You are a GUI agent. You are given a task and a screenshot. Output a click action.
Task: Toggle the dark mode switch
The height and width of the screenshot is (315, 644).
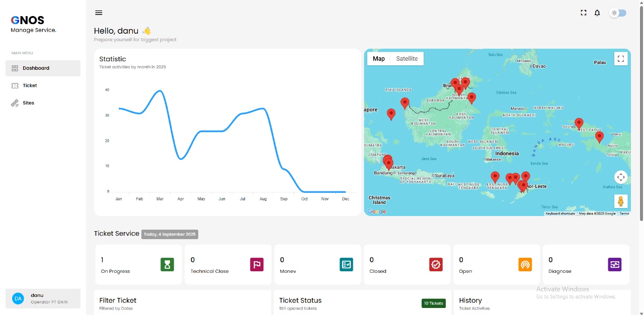(x=618, y=13)
